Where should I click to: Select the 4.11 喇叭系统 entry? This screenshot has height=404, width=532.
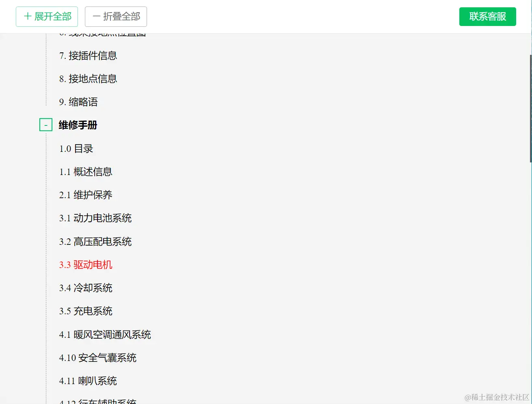[x=88, y=381]
